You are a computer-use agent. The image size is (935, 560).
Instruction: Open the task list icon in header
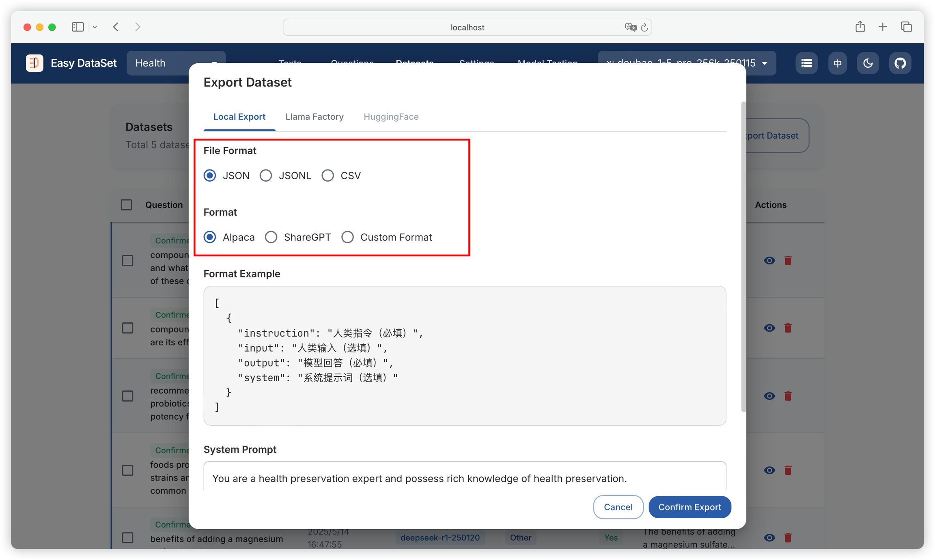pyautogui.click(x=806, y=63)
